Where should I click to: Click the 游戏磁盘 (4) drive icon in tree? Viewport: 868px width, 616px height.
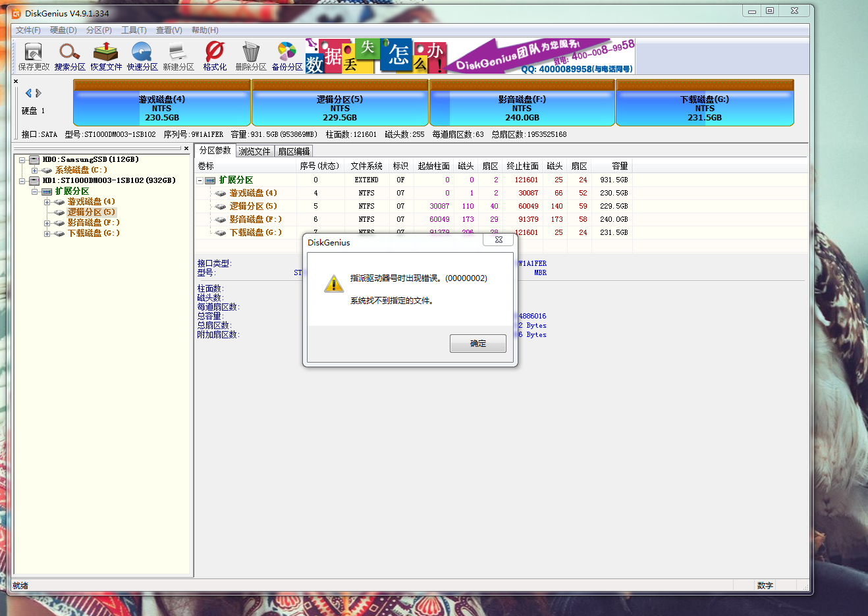(x=59, y=202)
